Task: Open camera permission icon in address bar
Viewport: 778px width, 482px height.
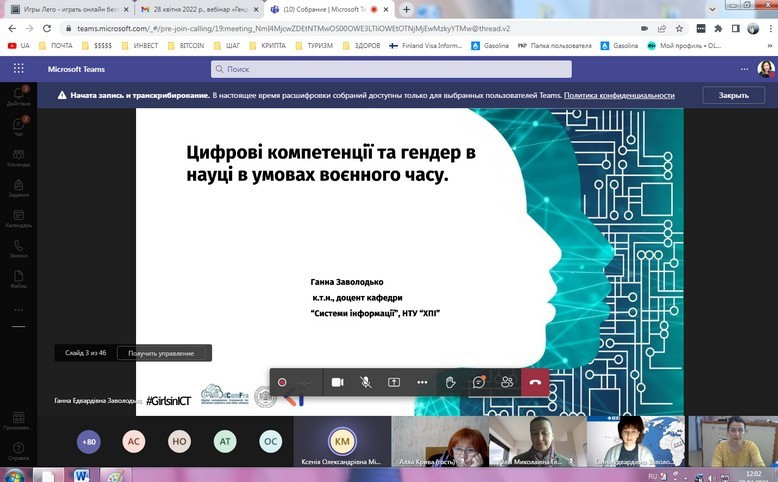Action: tap(644, 29)
